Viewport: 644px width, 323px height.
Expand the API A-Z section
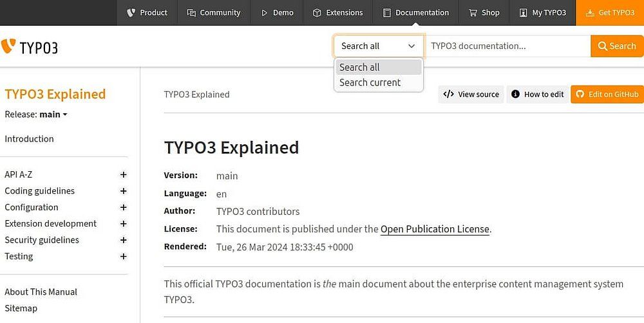[x=123, y=175]
